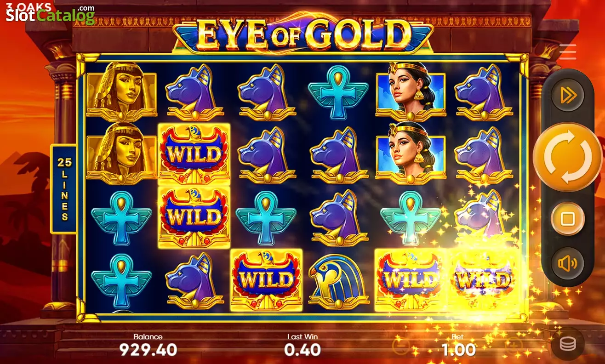The width and height of the screenshot is (605, 364).
Task: Mute the game sound
Action: tap(567, 263)
